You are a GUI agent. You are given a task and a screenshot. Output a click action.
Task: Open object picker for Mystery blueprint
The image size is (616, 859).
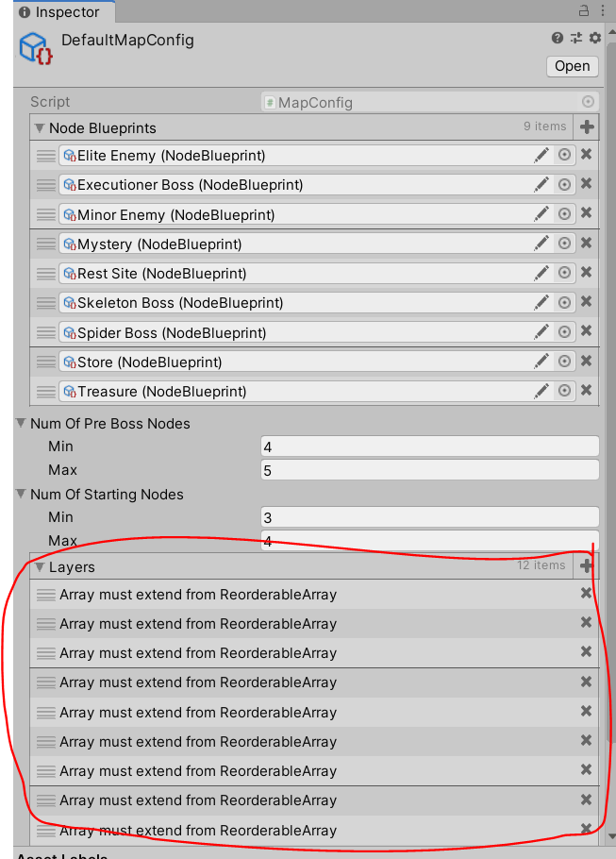(x=564, y=244)
